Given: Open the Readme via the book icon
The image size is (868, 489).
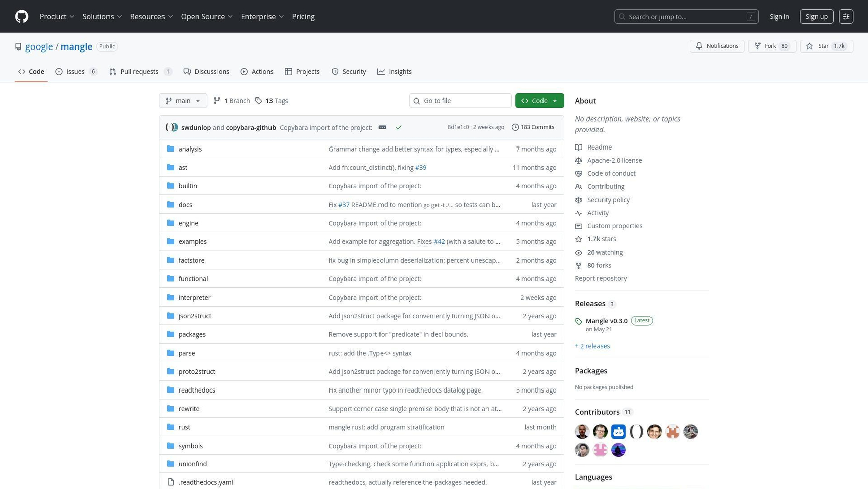Looking at the screenshot, I should coord(578,147).
